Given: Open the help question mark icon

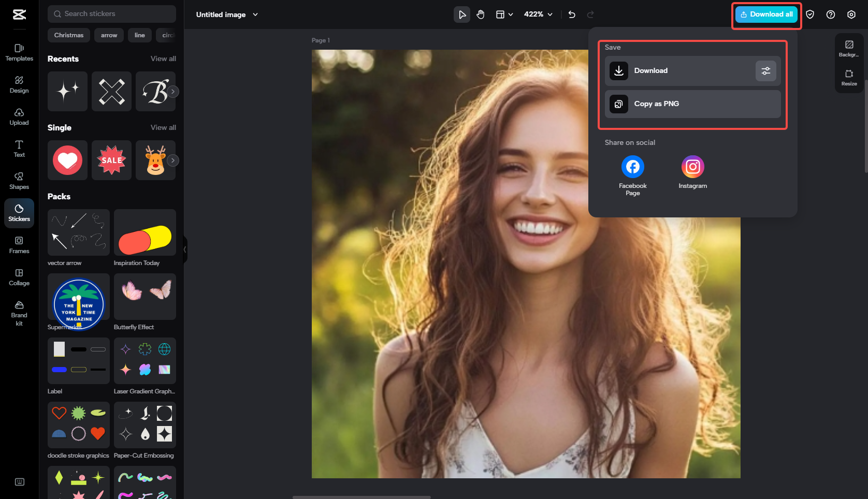Looking at the screenshot, I should pyautogui.click(x=831, y=14).
